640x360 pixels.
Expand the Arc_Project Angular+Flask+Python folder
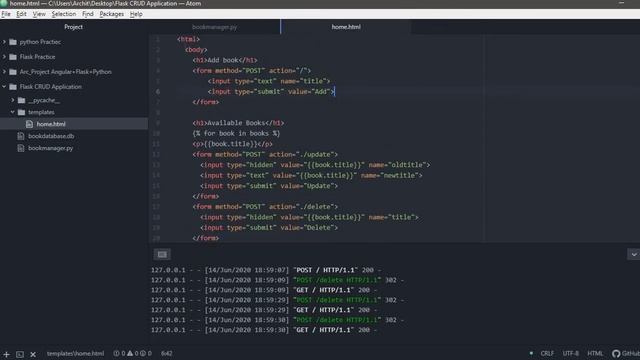tap(4, 72)
